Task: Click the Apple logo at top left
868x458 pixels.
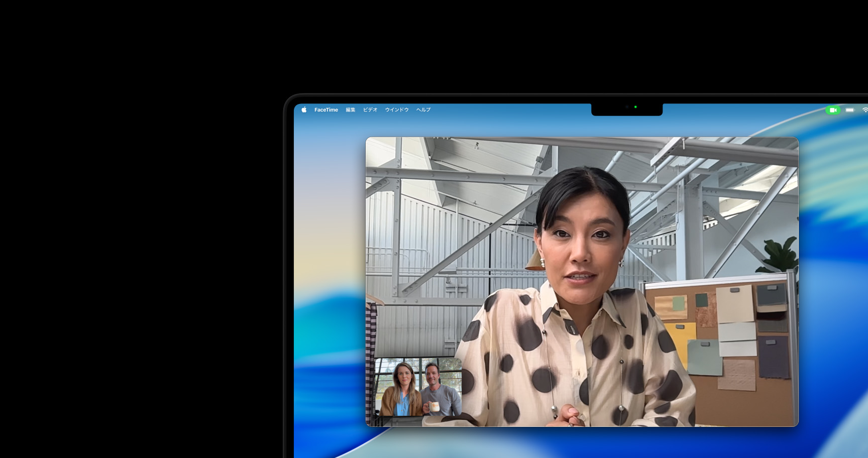Action: click(304, 109)
